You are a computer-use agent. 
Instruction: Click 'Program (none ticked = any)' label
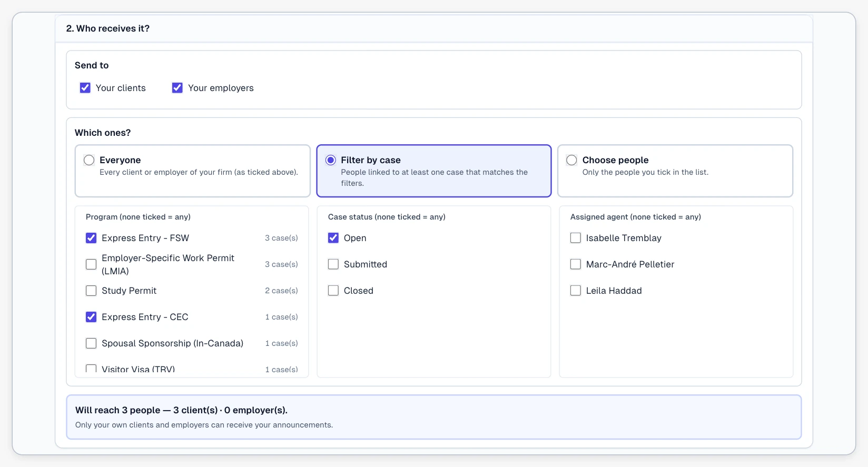click(138, 217)
